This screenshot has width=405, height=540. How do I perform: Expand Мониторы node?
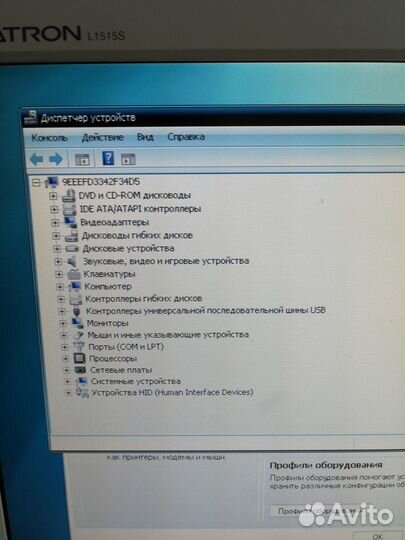(63, 323)
